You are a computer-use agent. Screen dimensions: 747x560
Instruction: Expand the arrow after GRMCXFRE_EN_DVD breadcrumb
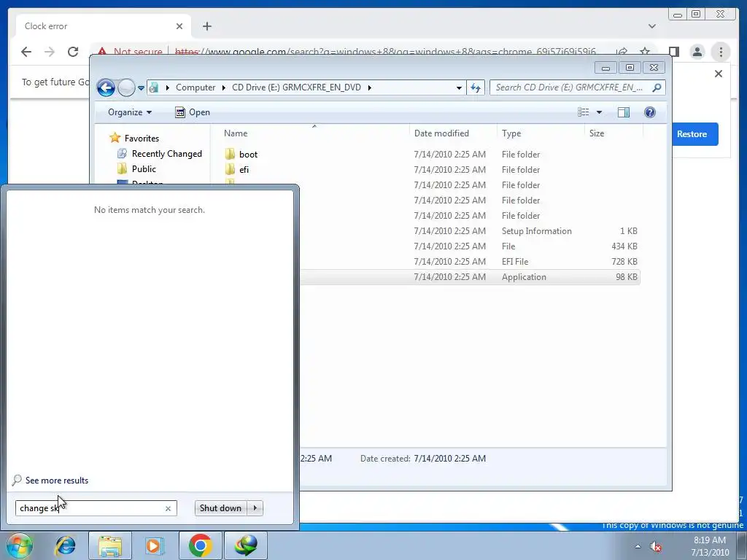coord(370,87)
